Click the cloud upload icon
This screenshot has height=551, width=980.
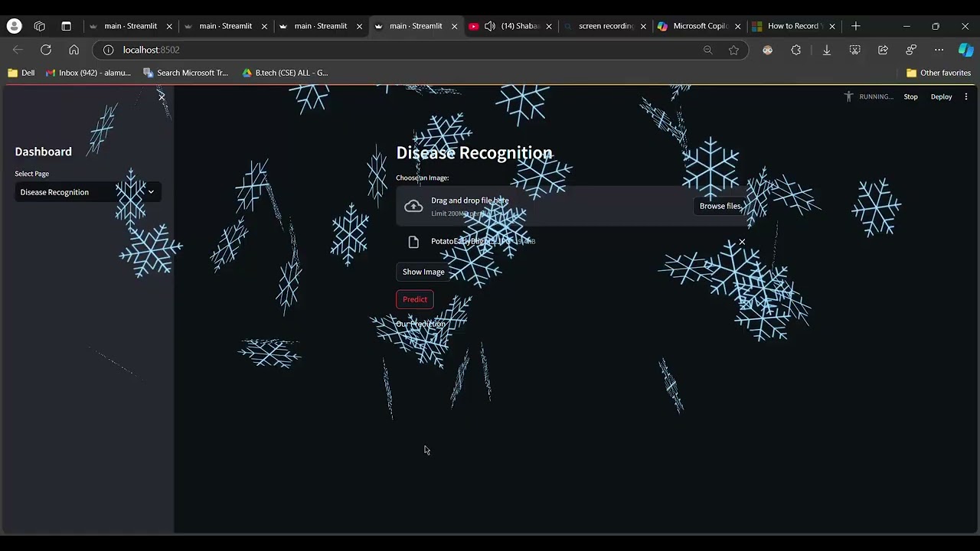pos(413,206)
